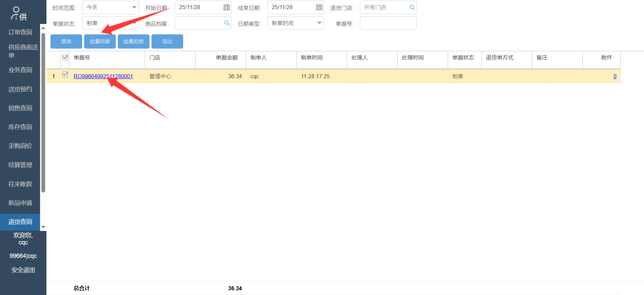Click the 批量同意 button

pos(100,41)
